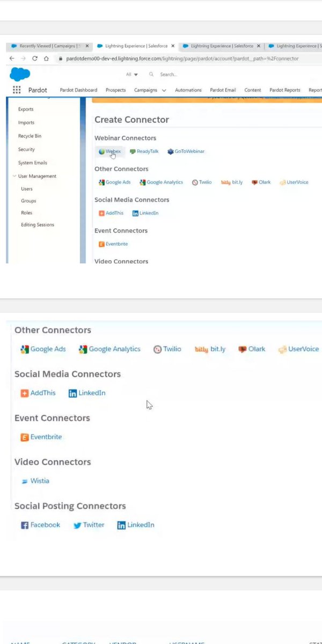Expand the Campaigns tab chevron menu
The height and width of the screenshot is (644, 322).
164,90
